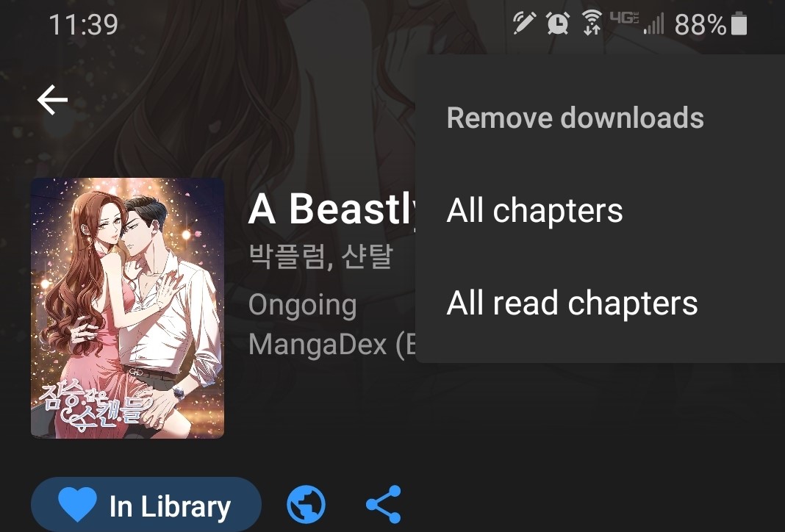
Task: Tap the share icon
Action: [x=384, y=504]
